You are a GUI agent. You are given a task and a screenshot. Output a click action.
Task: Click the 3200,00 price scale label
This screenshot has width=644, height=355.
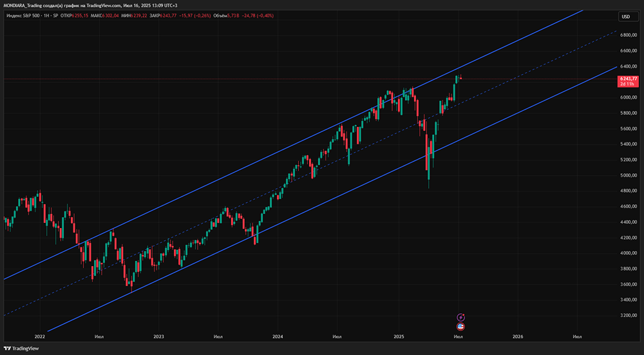629,316
